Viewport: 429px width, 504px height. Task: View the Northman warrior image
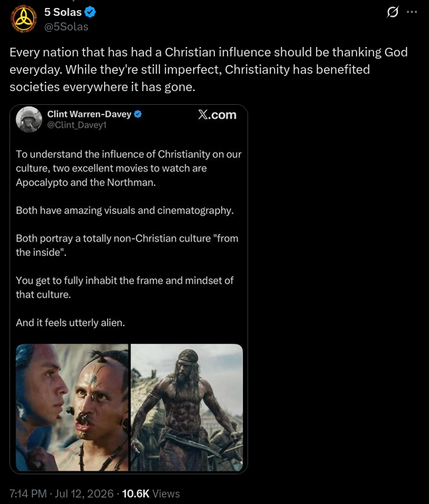coord(187,407)
